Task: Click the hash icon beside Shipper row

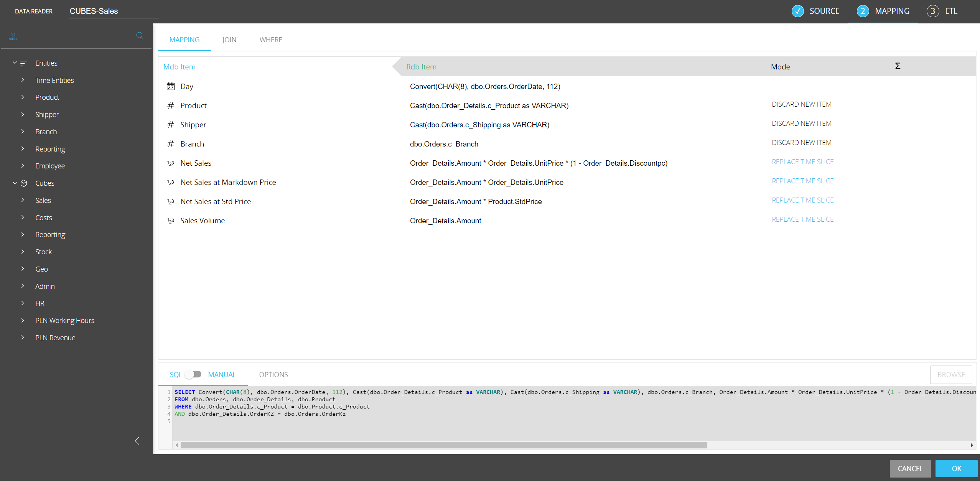Action: [x=171, y=125]
